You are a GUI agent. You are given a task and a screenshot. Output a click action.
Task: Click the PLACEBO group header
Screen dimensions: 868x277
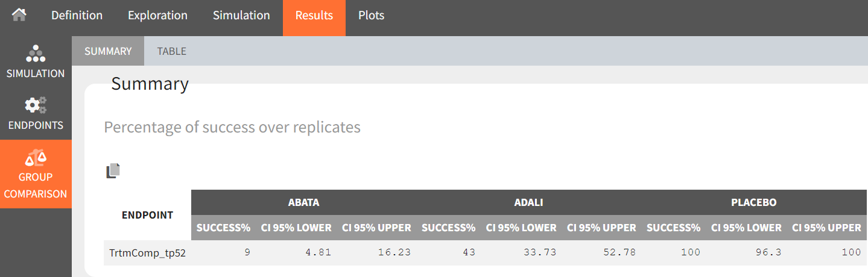point(753,202)
